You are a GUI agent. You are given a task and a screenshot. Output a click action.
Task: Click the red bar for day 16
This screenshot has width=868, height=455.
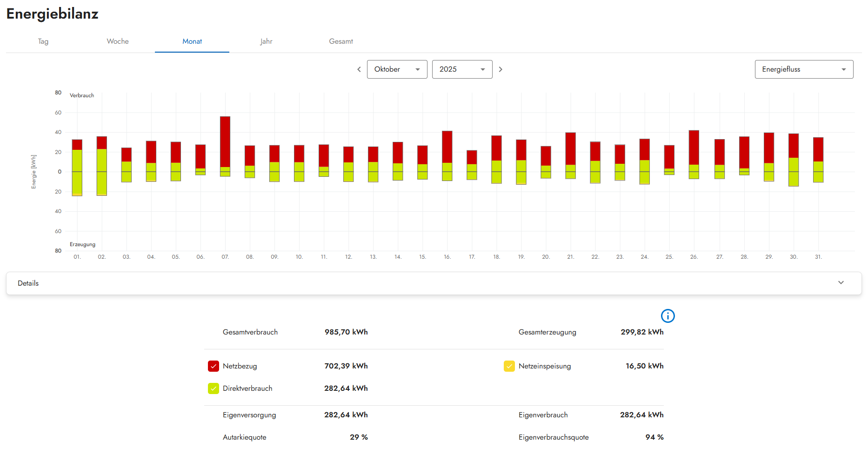447,147
